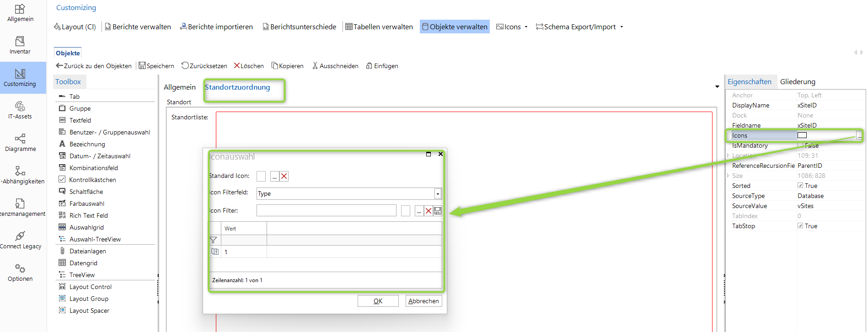Click Abbrechen to cancel the dialog

(x=423, y=301)
